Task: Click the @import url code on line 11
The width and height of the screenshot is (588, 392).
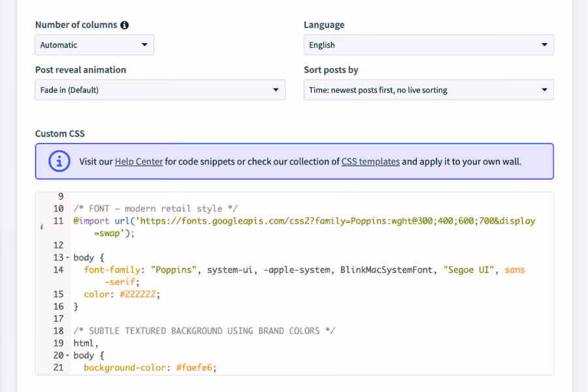Action: click(x=304, y=227)
